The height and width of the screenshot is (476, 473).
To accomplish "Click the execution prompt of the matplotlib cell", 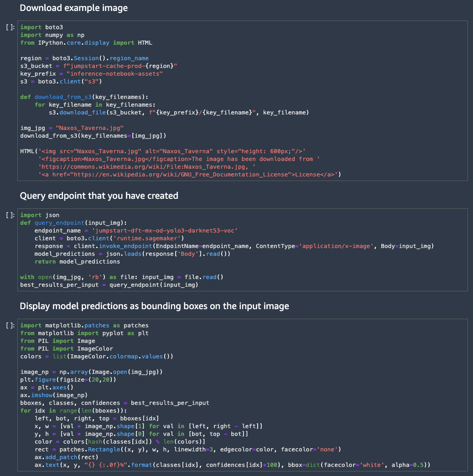I will 10,326.
